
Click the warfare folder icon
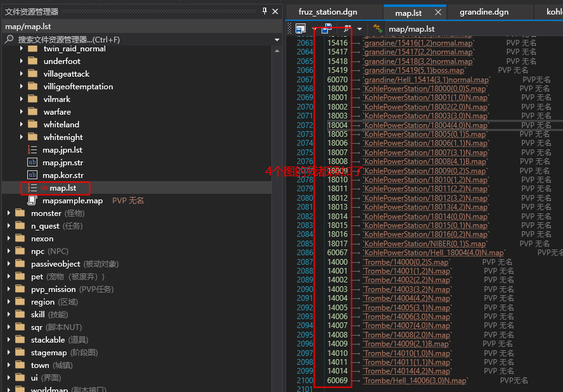coord(33,111)
